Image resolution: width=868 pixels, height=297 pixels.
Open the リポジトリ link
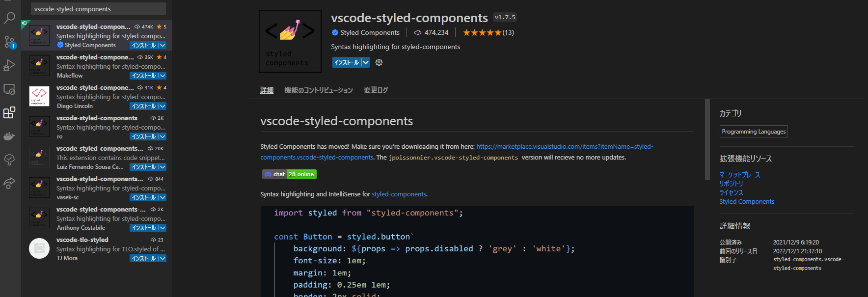coord(731,184)
